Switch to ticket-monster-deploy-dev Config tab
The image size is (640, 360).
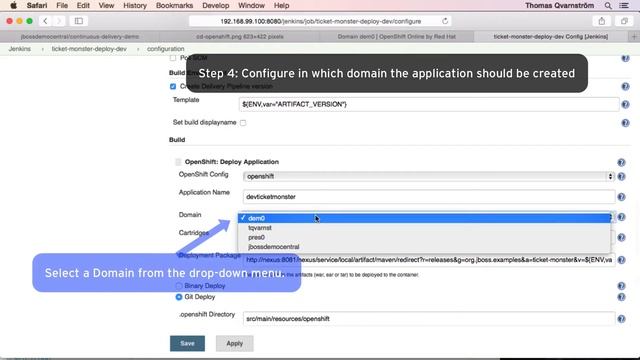pyautogui.click(x=551, y=37)
